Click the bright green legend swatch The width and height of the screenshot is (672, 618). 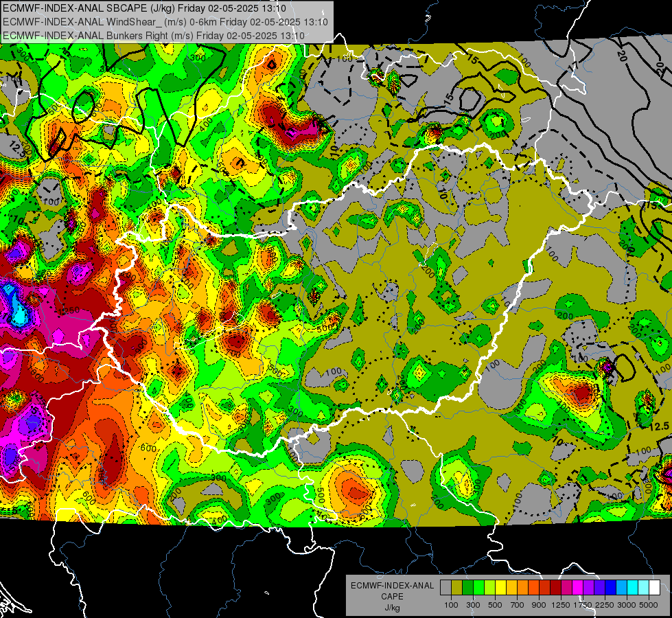pyautogui.click(x=478, y=588)
